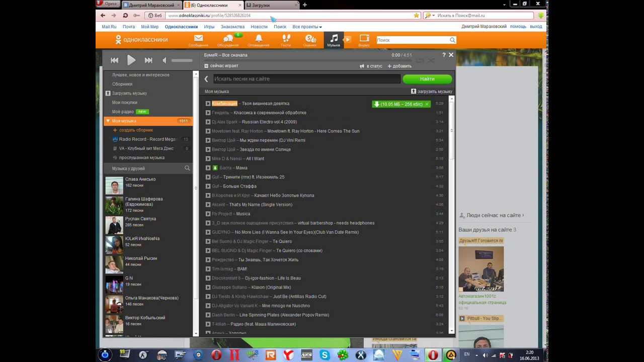Play Fly Project – Musica
Image resolution: width=644 pixels, height=362 pixels.
tap(208, 214)
